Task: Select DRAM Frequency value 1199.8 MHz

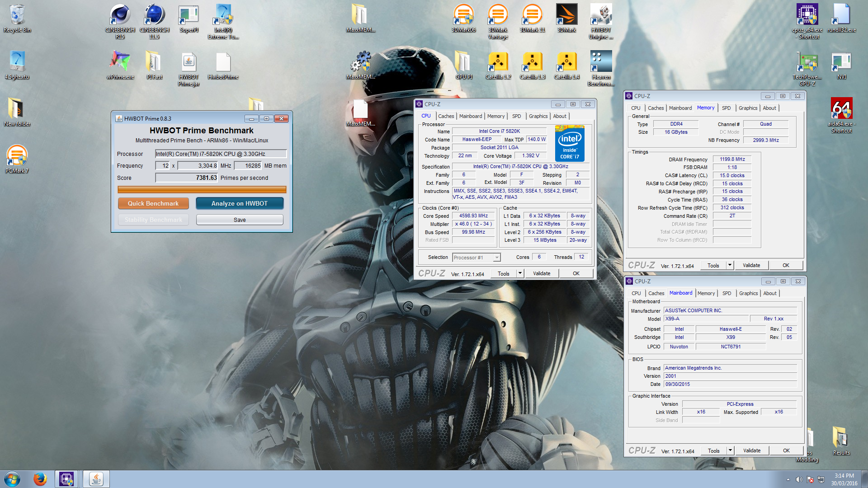Action: 732,159
